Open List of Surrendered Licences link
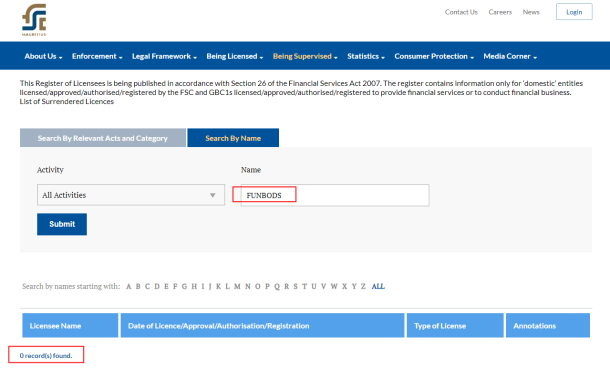 pos(67,102)
